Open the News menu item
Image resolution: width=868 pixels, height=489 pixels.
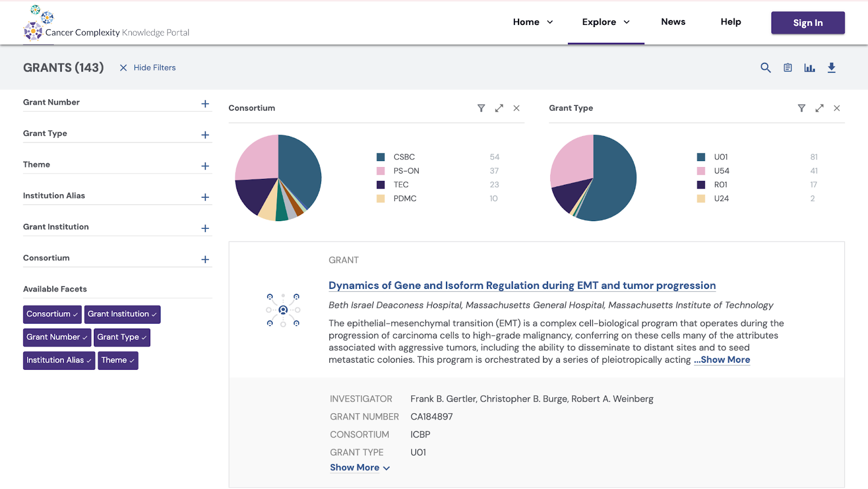pos(673,22)
